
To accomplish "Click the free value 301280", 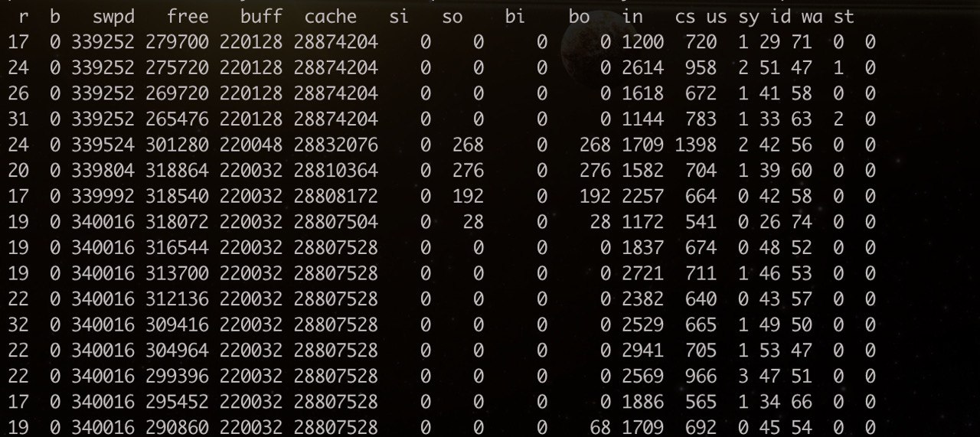I will [x=176, y=145].
